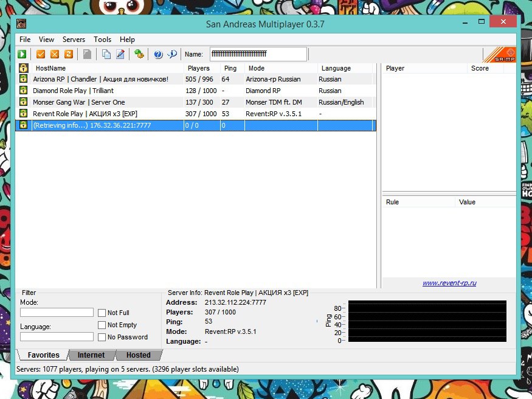Click the Add Server checkmark icon
The width and height of the screenshot is (532, 399).
point(41,54)
